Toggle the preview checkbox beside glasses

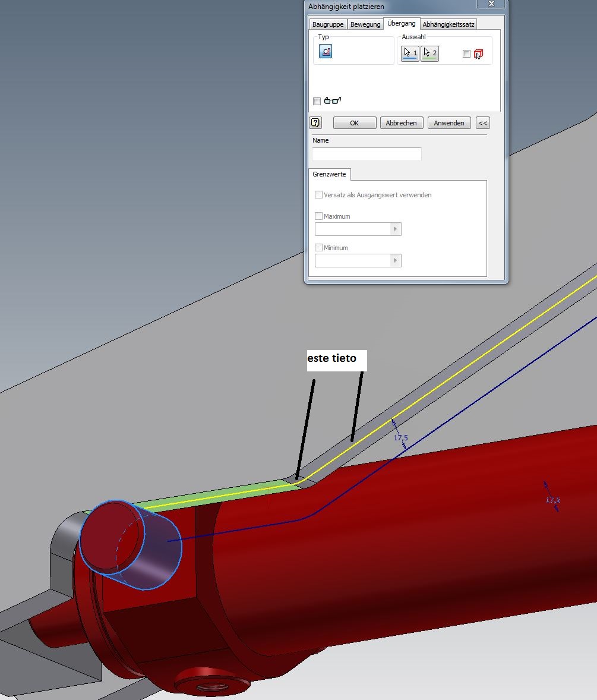(317, 101)
